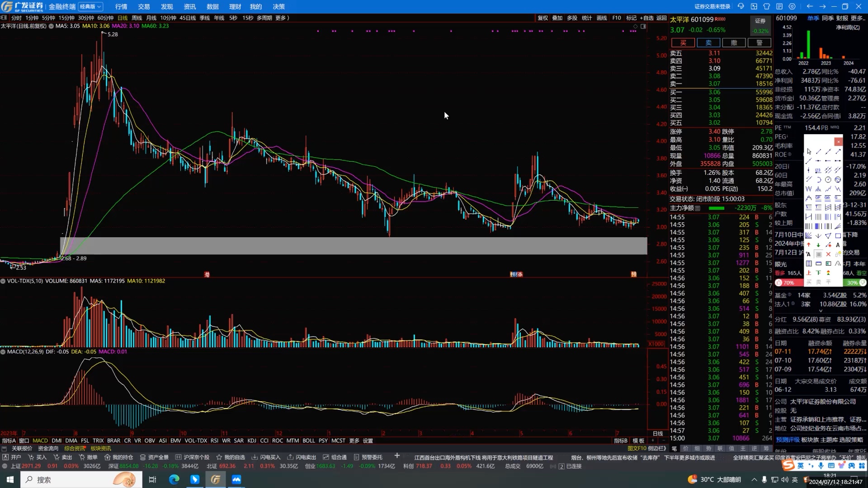Click the 警 alert button
This screenshot has width=868, height=488.
pyautogui.click(x=759, y=42)
